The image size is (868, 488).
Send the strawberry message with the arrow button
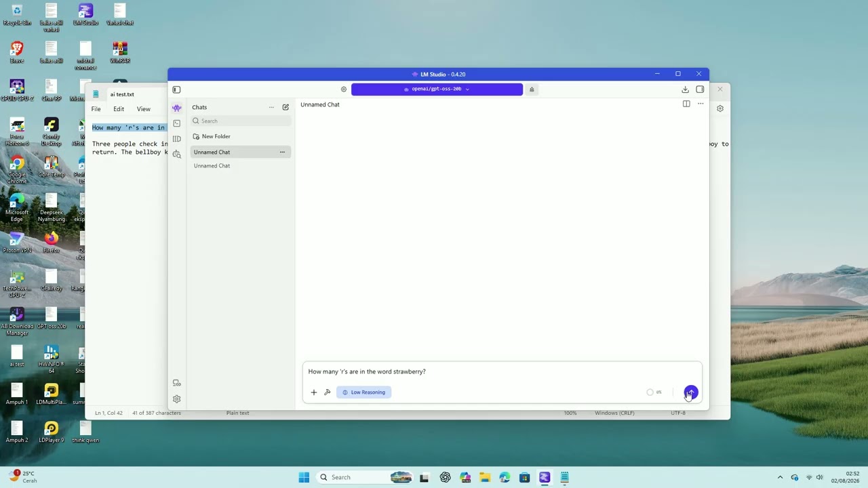coord(690,392)
